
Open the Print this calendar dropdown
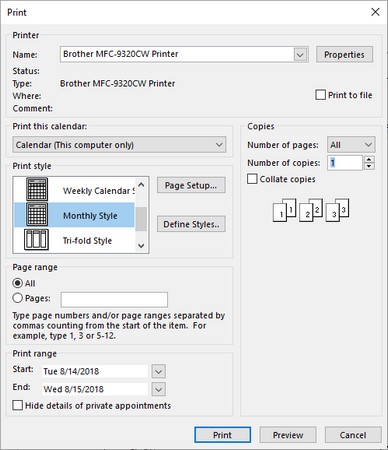coord(219,145)
